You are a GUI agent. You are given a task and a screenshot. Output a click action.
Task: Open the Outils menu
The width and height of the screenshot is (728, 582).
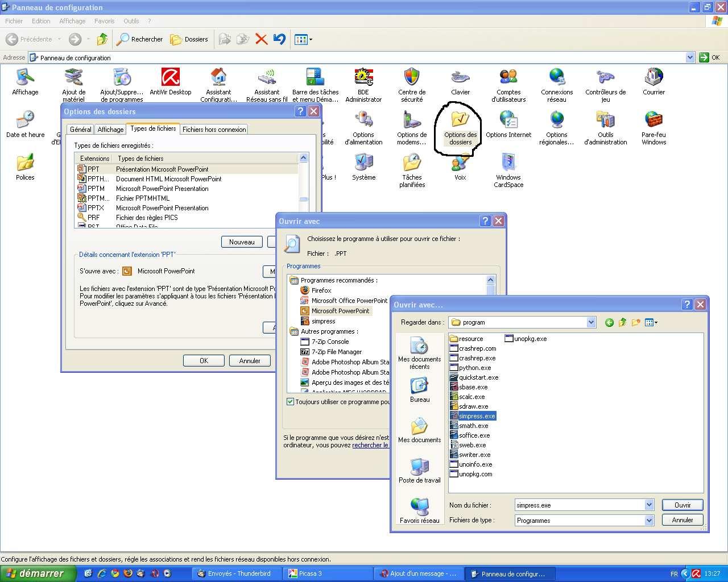131,21
